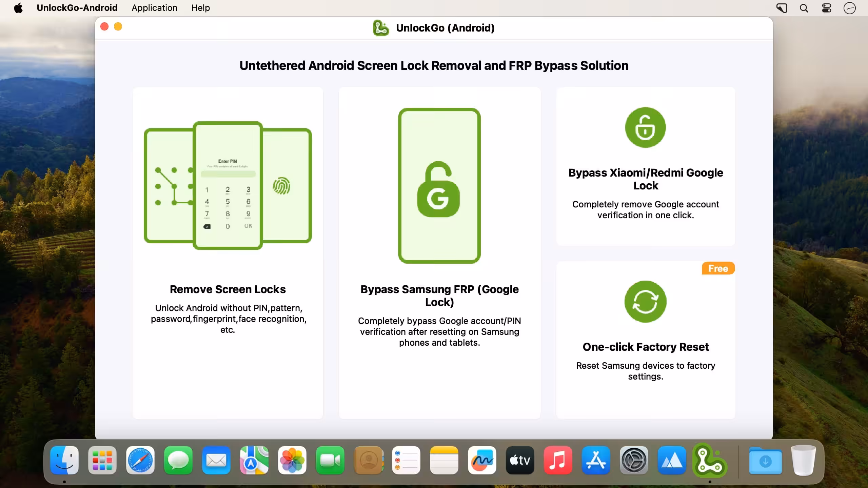
Task: Launch Safari from the dock
Action: 140,460
